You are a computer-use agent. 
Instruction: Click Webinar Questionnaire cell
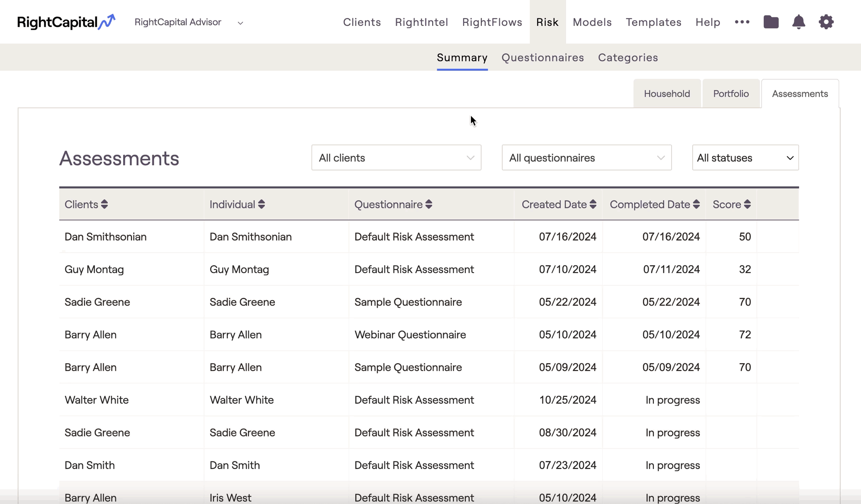tap(410, 334)
